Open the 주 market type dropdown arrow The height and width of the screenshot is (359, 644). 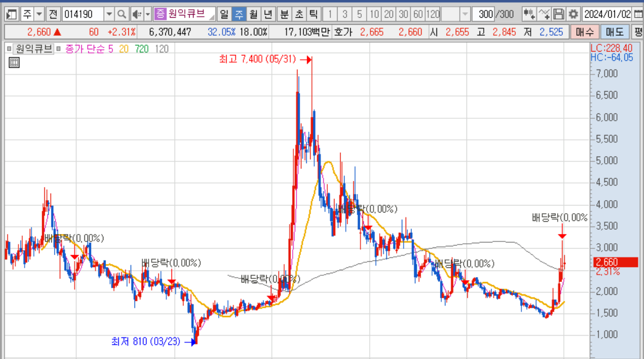(x=39, y=14)
